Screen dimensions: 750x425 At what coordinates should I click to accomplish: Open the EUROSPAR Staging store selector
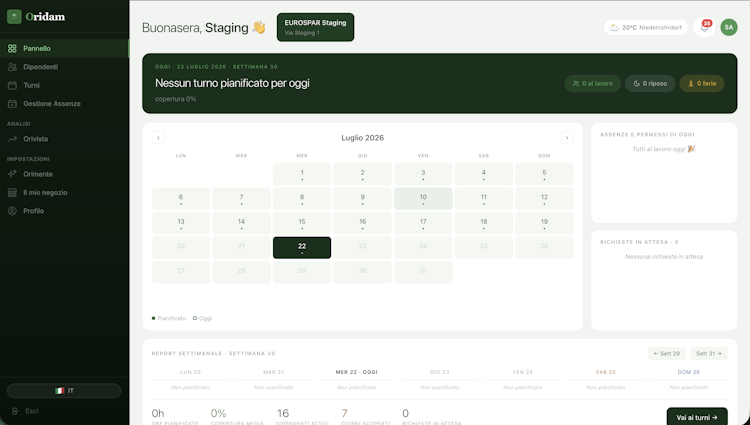tap(315, 27)
